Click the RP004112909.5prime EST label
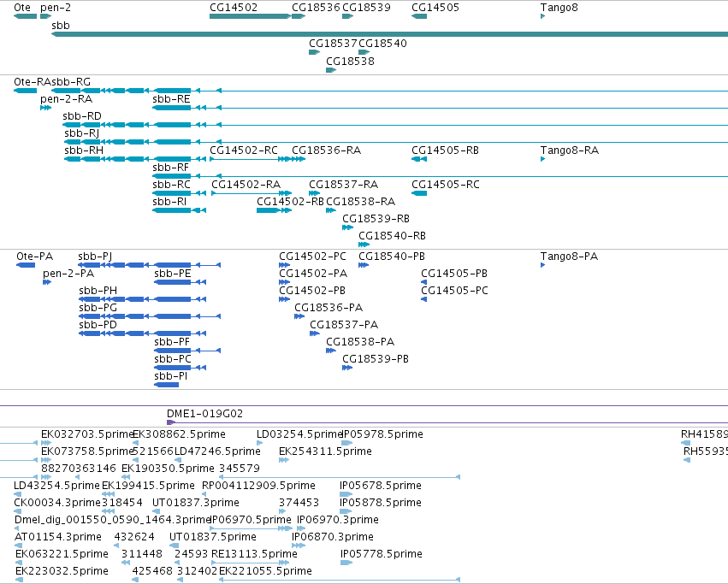Screen dimensions: 728x584 point(258,486)
